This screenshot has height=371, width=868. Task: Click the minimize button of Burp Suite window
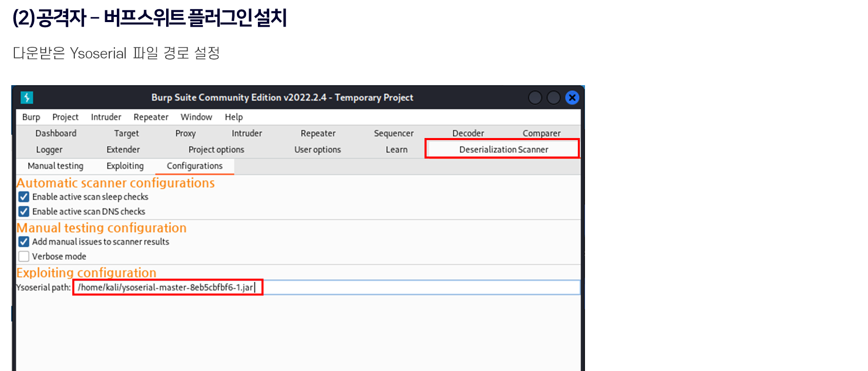tap(535, 97)
